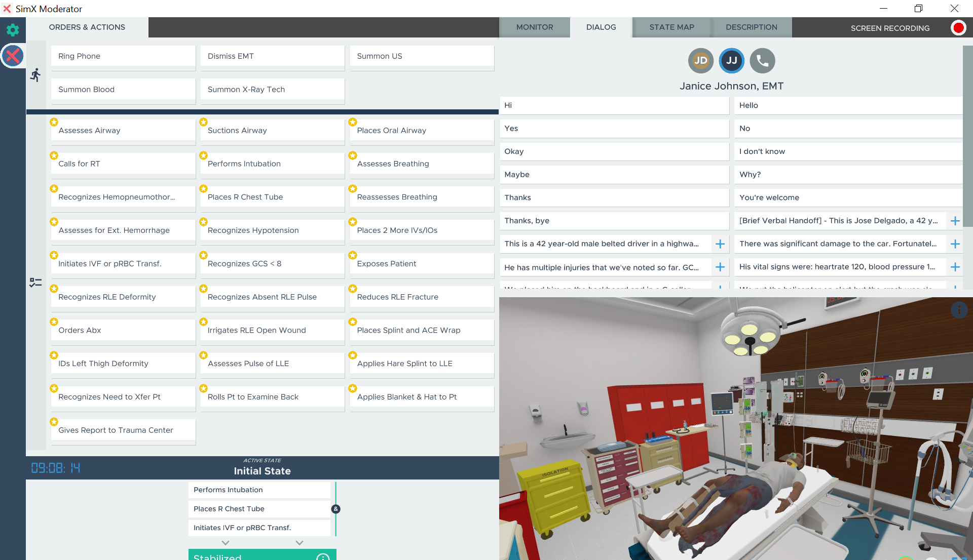Expand left chevron below Initiates IVF
This screenshot has width=973, height=560.
[226, 543]
